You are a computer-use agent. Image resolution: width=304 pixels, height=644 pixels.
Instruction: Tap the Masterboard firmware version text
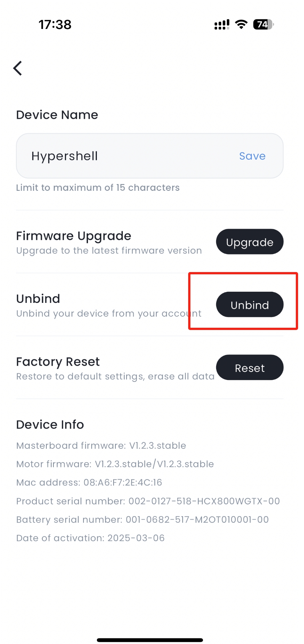[101, 445]
